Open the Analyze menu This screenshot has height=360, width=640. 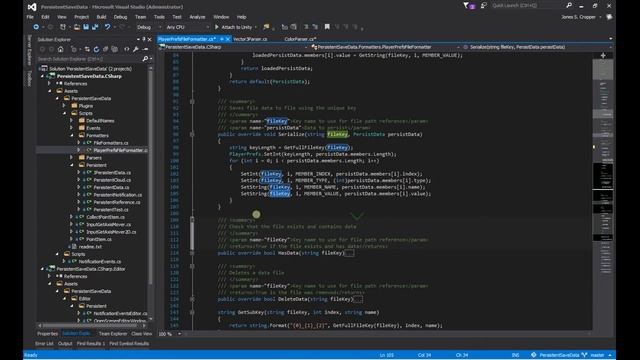tap(197, 17)
